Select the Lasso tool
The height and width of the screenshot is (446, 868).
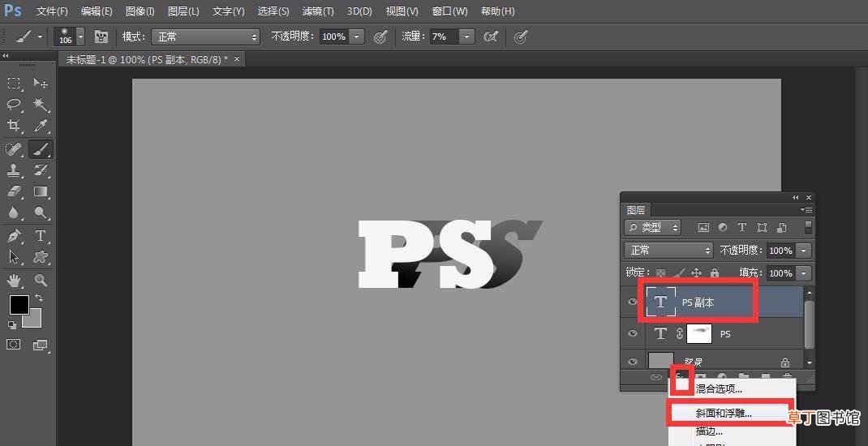14,105
